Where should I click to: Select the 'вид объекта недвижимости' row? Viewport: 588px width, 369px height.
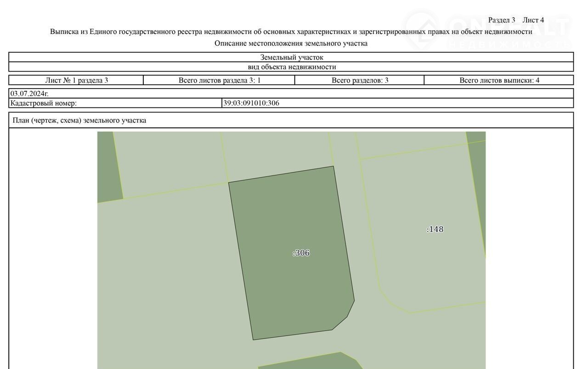click(x=291, y=67)
